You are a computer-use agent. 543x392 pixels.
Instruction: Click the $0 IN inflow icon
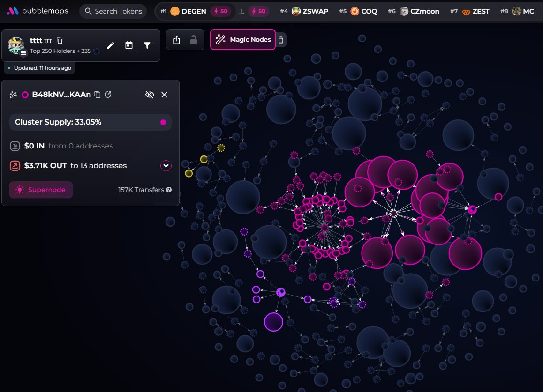click(15, 146)
